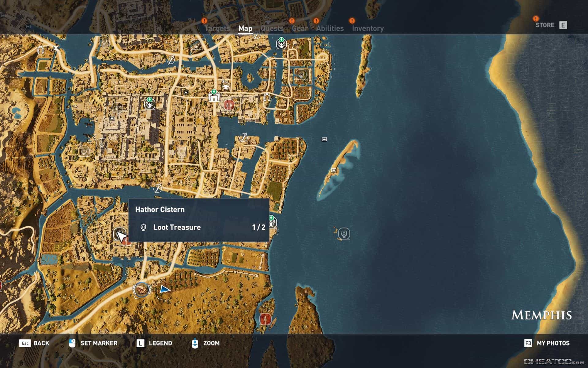Select the Map tab
This screenshot has height=368, width=588.
[245, 29]
